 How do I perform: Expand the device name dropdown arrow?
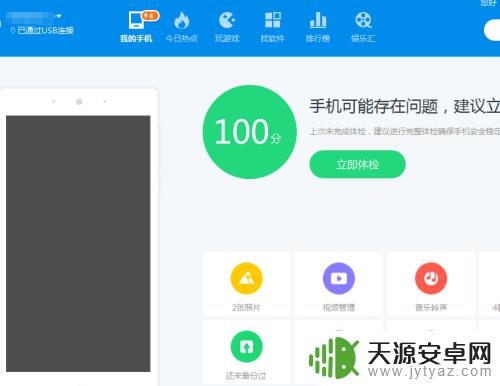click(x=59, y=16)
